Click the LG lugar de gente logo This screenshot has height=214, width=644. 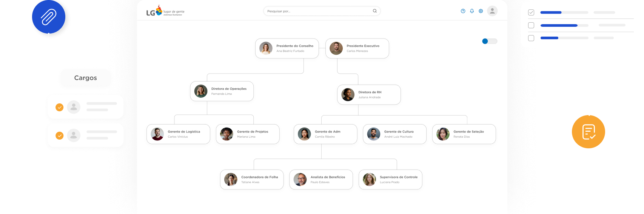[165, 11]
